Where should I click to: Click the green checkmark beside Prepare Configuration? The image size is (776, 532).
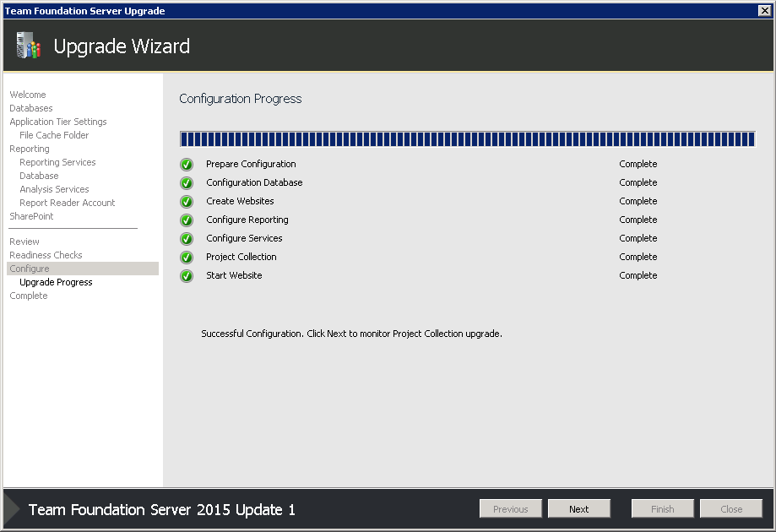(187, 165)
